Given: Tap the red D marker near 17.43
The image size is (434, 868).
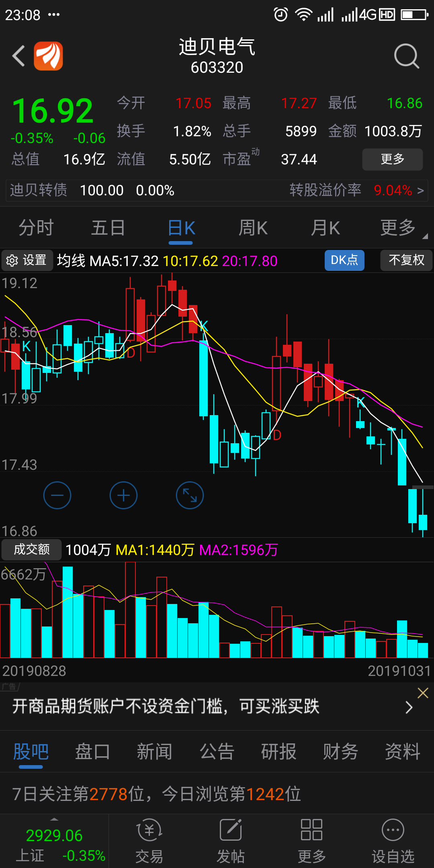Looking at the screenshot, I should click(x=277, y=435).
